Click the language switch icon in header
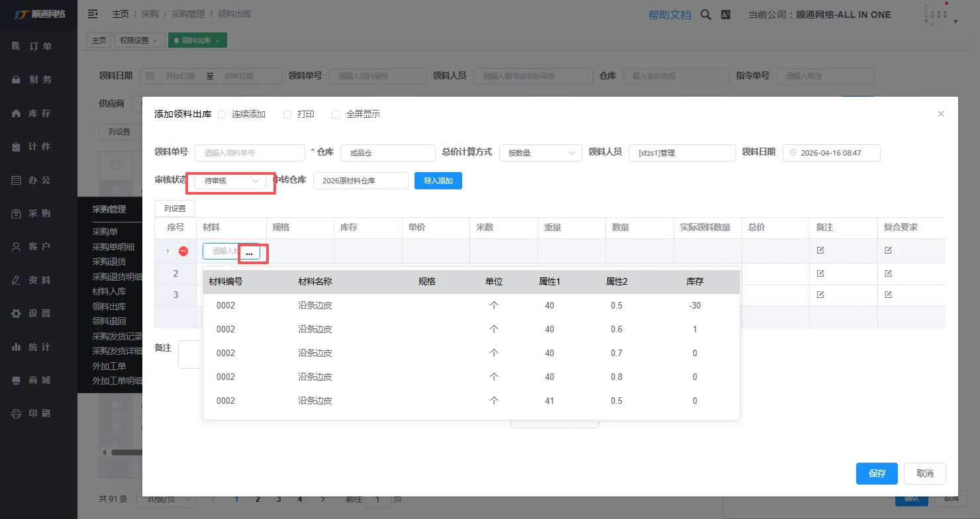This screenshot has height=519, width=980. 726,15
